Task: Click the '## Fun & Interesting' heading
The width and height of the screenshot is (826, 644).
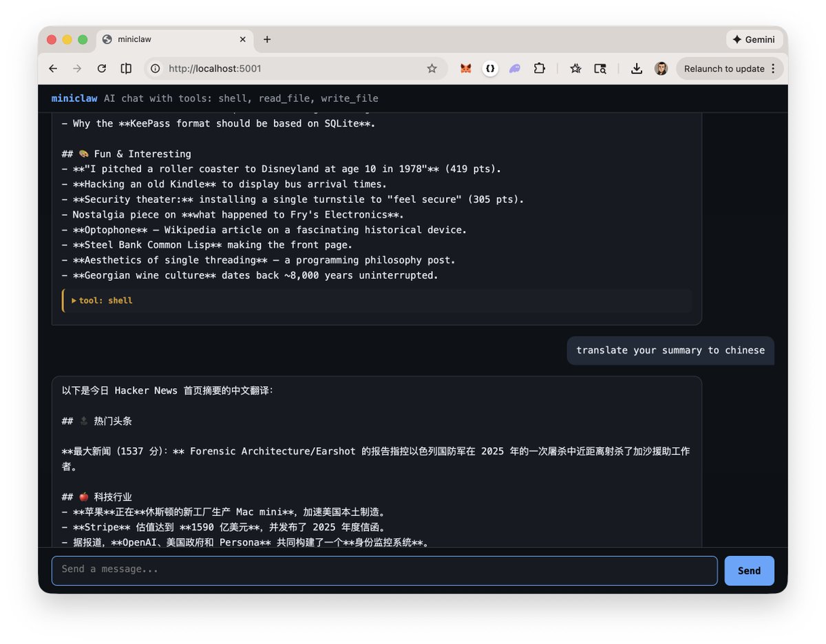Action: pyautogui.click(x=126, y=154)
